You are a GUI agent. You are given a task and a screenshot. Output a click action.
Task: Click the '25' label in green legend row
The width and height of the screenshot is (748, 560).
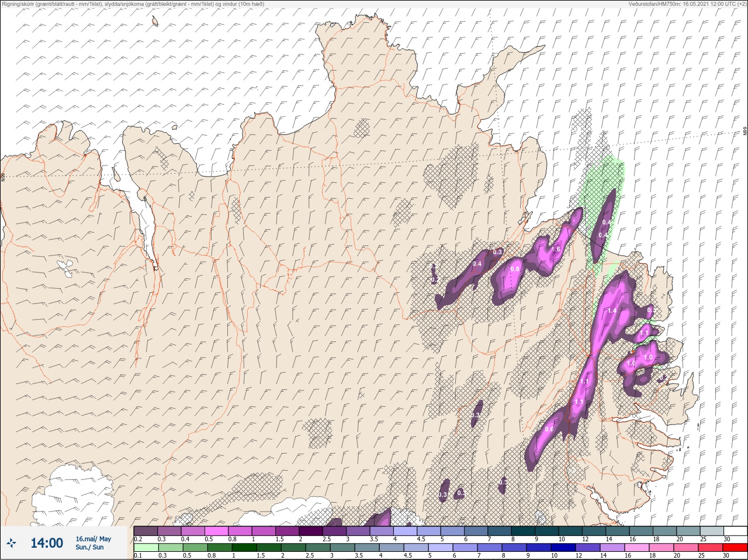702,555
